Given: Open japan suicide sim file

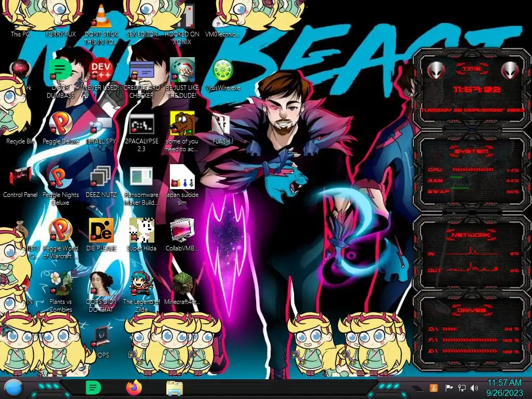Looking at the screenshot, I should pos(182,185).
